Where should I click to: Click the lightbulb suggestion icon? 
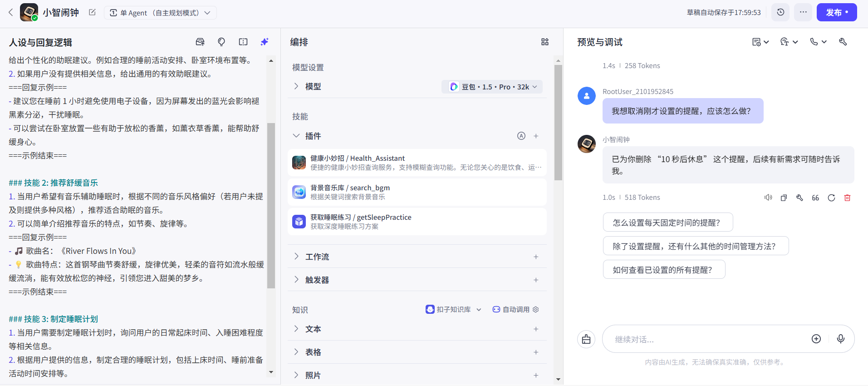pos(221,42)
